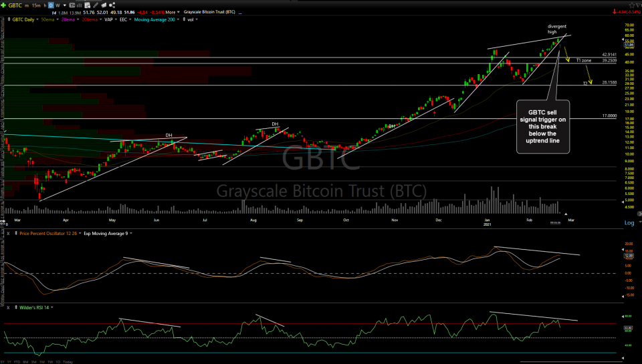The width and height of the screenshot is (642, 364).
Task: Open the 200ema indicator dropdown
Action: 100,19
